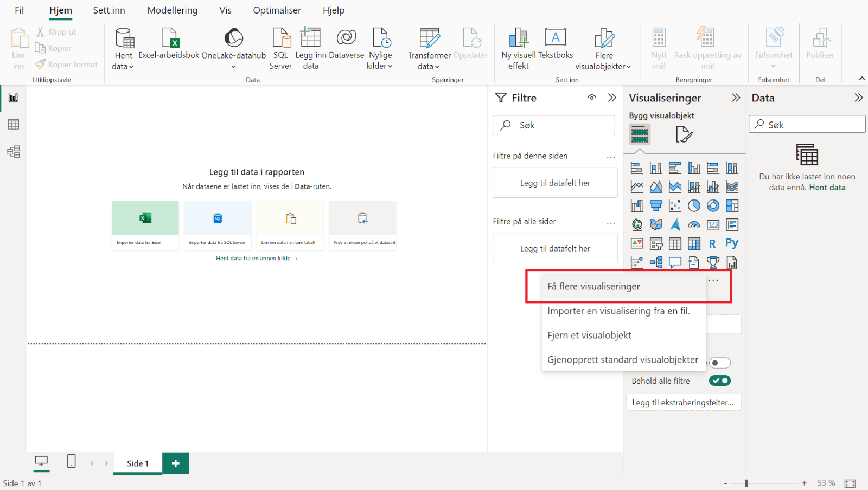Screen dimensions: 868x490
Task: Open the Format visual paintbrush tab
Action: pyautogui.click(x=684, y=134)
